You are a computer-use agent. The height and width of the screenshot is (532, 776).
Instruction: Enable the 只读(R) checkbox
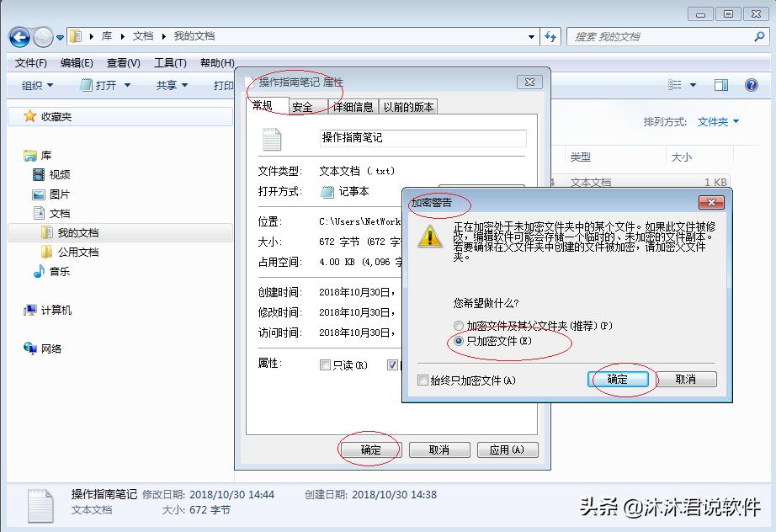coord(324,364)
